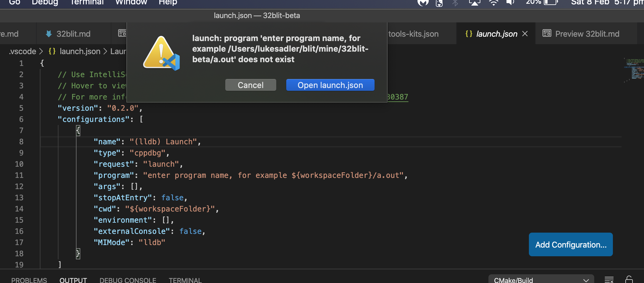The height and width of the screenshot is (283, 644).
Task: Click the JSON braces icon on launch.json tab
Action: 469,34
